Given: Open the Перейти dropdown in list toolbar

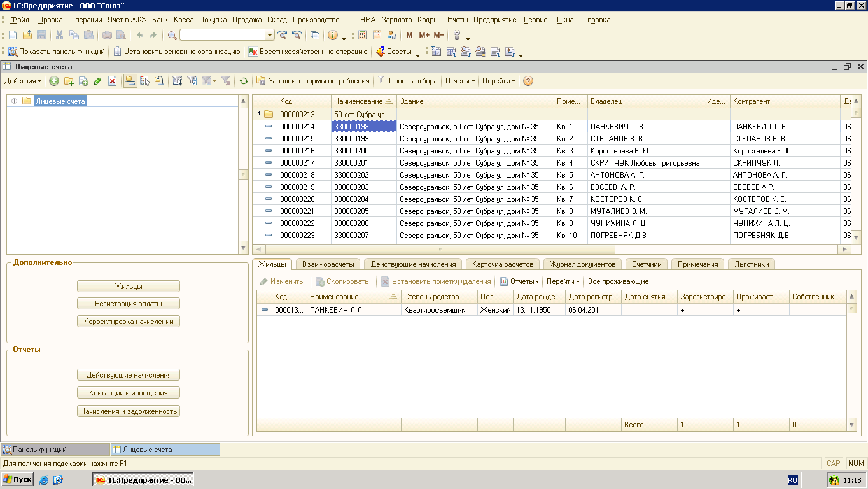Looking at the screenshot, I should point(499,81).
